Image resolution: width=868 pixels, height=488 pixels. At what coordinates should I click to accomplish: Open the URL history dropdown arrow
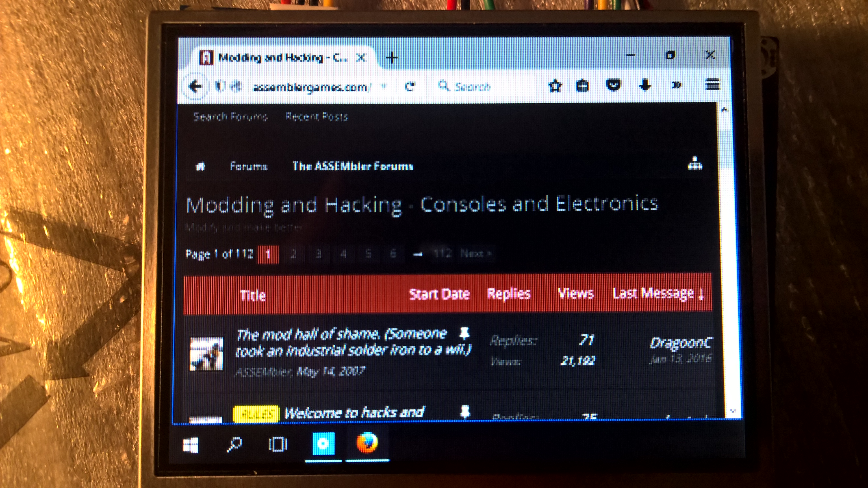point(383,86)
